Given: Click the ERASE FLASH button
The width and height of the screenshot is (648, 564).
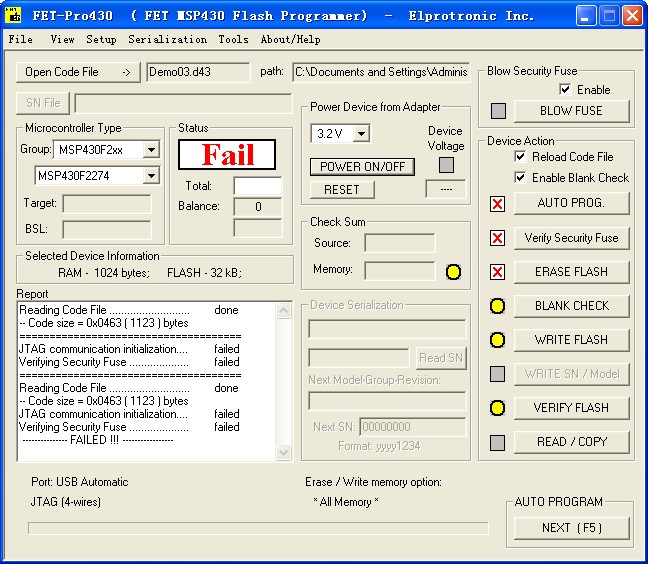Looking at the screenshot, I should point(572,271).
